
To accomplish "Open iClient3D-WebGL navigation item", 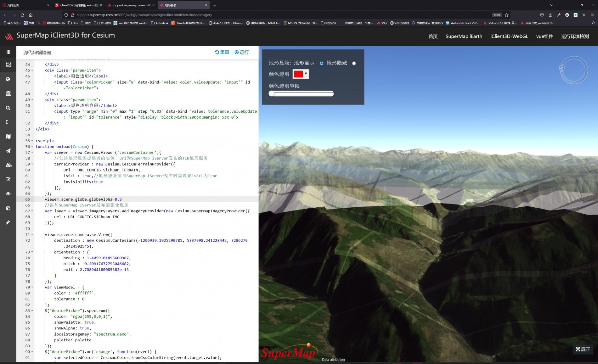I will coord(509,36).
